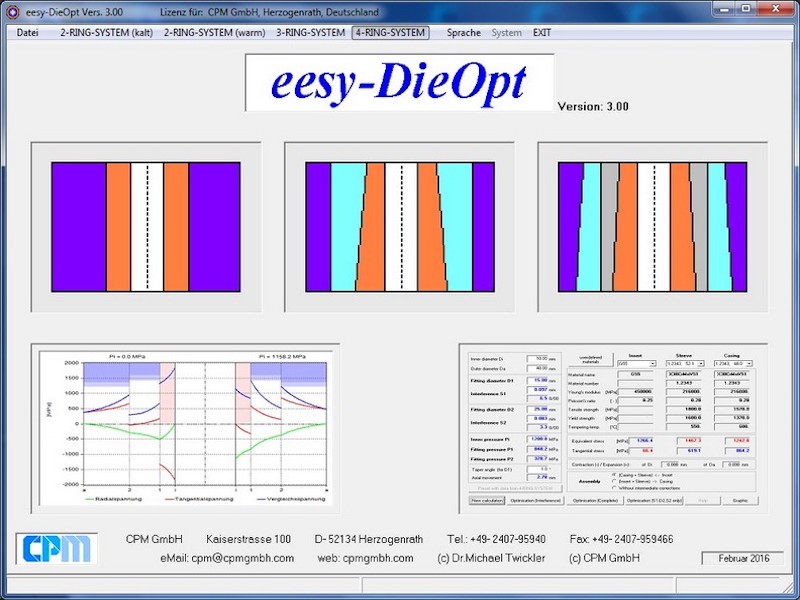Click the greyed-out System menu item

[507, 33]
